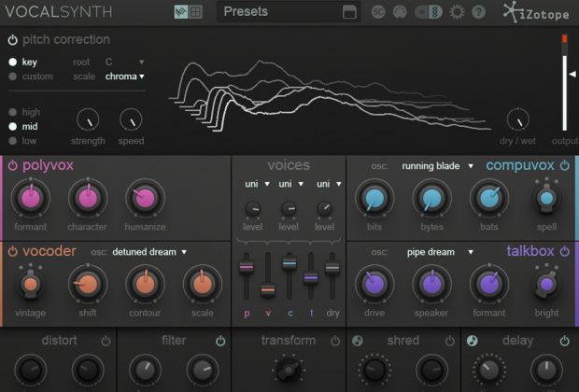The height and width of the screenshot is (392, 579).
Task: Click the preset save icon in Presets bar
Action: coord(349,12)
